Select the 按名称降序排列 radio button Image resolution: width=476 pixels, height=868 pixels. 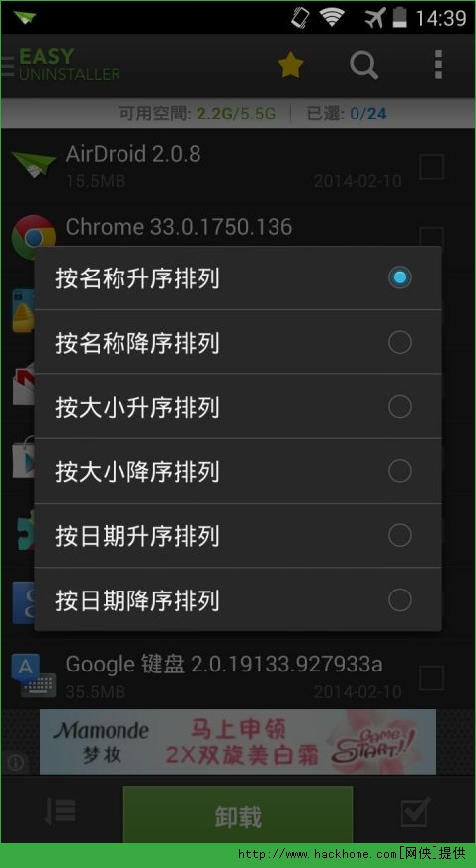tap(400, 342)
